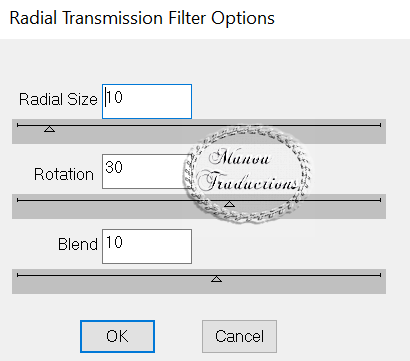
Task: Click the Radial Size text field
Action: (147, 101)
